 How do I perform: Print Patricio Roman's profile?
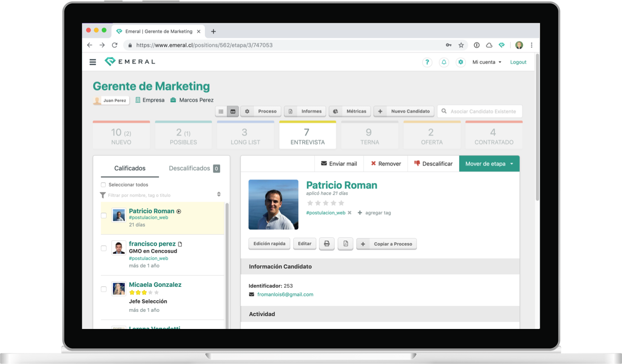[x=327, y=244]
